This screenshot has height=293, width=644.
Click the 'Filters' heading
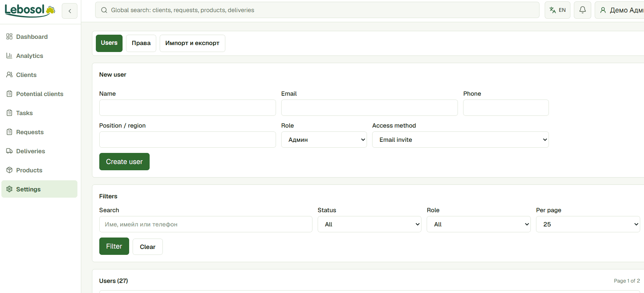[x=108, y=196]
